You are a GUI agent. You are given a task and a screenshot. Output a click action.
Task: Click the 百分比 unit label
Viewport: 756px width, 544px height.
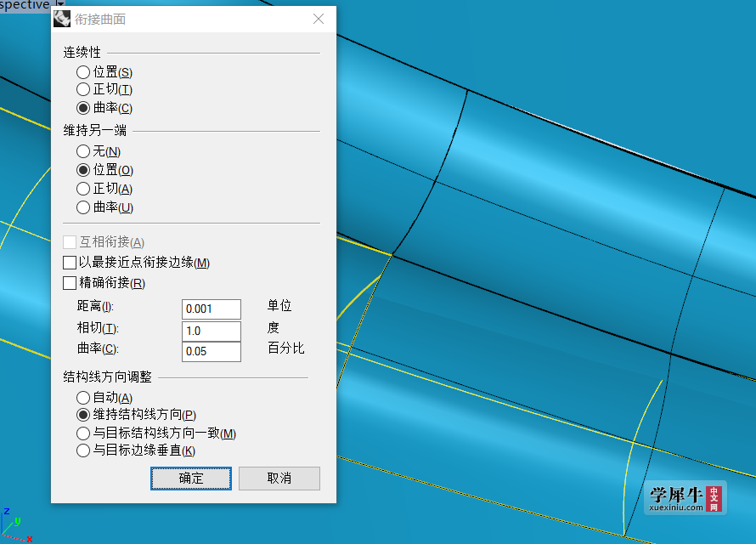pos(286,348)
